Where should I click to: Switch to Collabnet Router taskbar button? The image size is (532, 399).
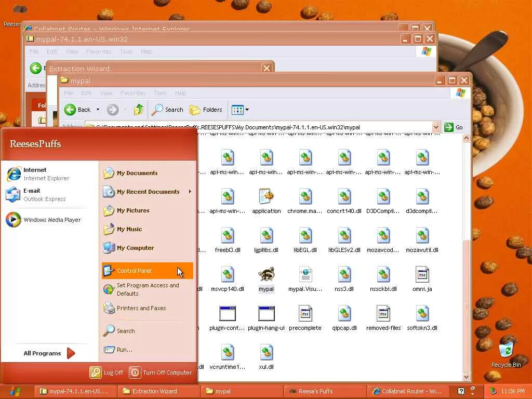tap(408, 391)
